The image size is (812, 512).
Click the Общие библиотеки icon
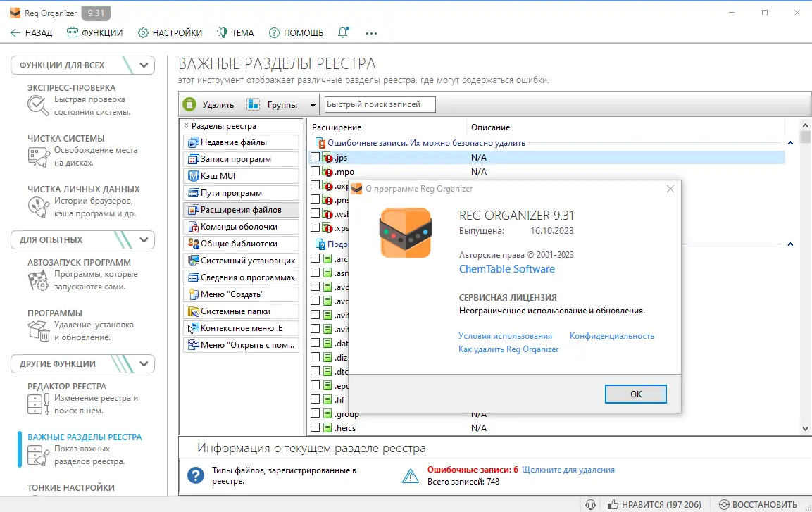pos(193,243)
